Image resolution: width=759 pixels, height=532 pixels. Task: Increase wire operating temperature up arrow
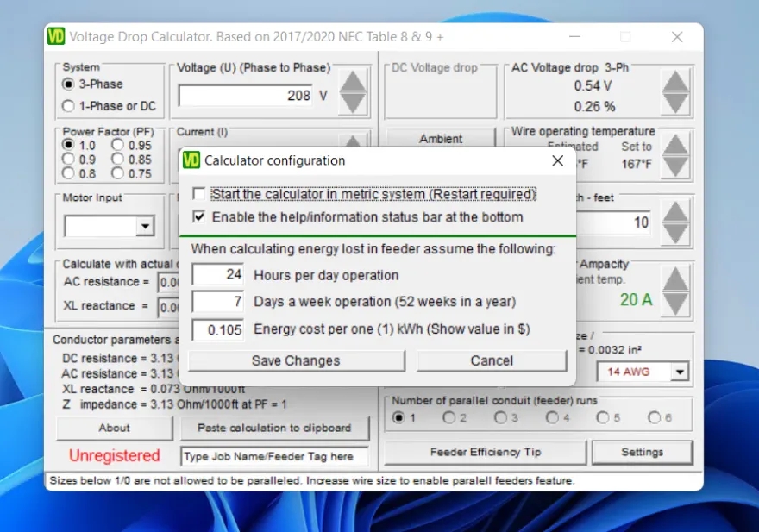pos(675,144)
